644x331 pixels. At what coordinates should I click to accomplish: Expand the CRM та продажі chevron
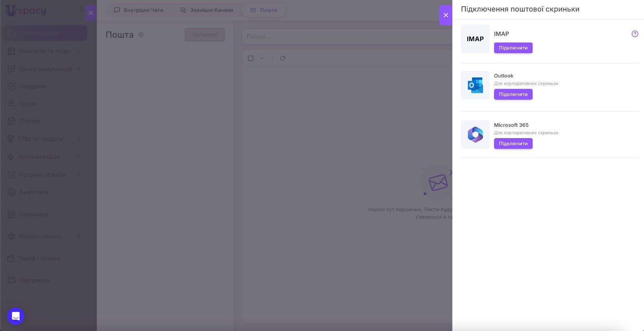pyautogui.click(x=78, y=139)
